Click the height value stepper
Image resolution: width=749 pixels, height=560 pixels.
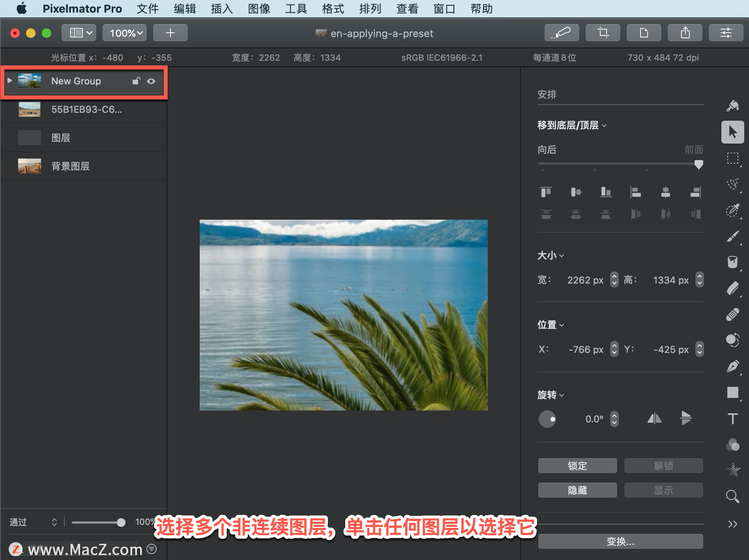tap(699, 280)
